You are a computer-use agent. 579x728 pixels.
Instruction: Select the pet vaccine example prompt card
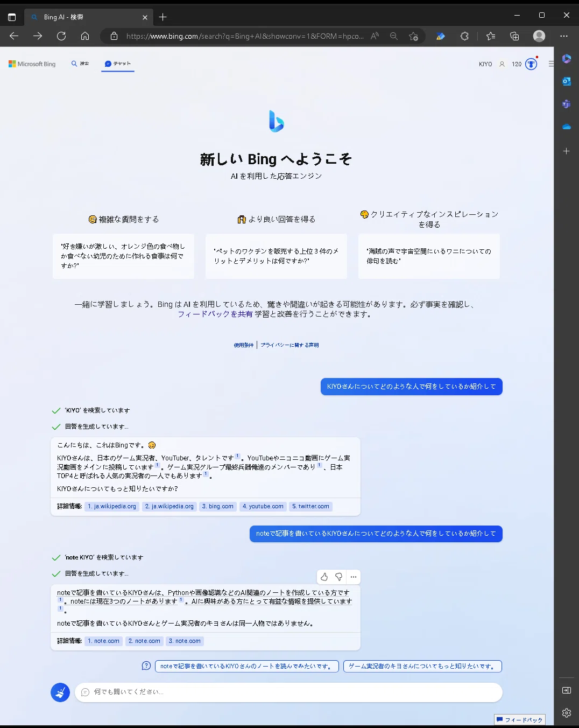pyautogui.click(x=276, y=256)
